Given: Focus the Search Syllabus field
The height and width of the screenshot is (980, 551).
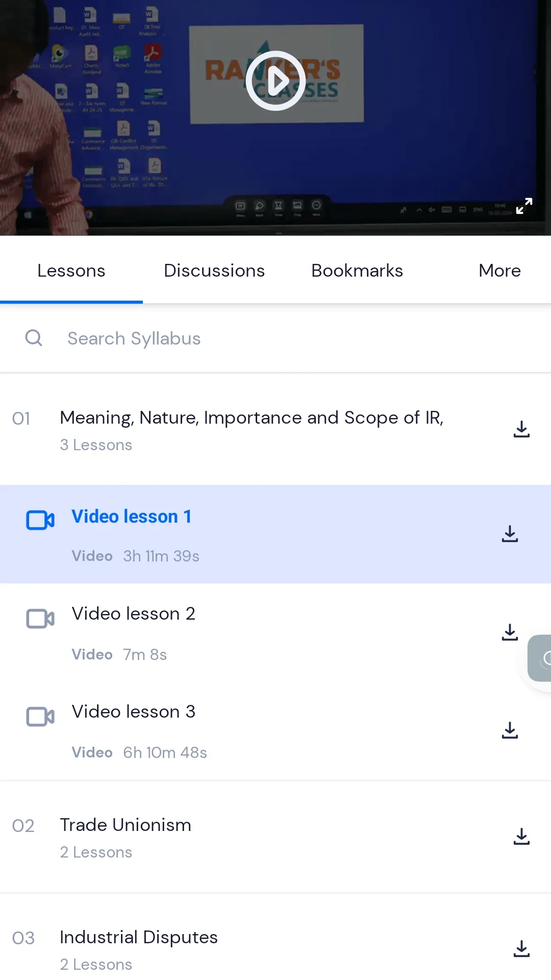Looking at the screenshot, I should (x=275, y=338).
